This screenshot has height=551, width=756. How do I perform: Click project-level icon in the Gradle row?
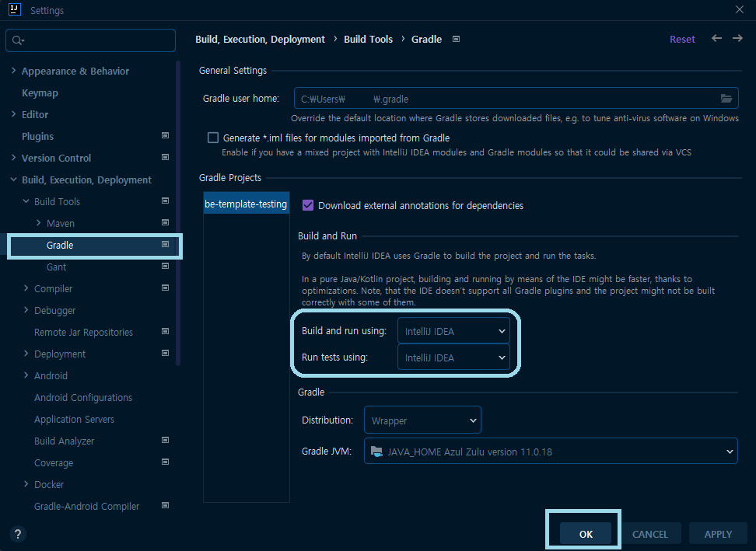point(166,244)
